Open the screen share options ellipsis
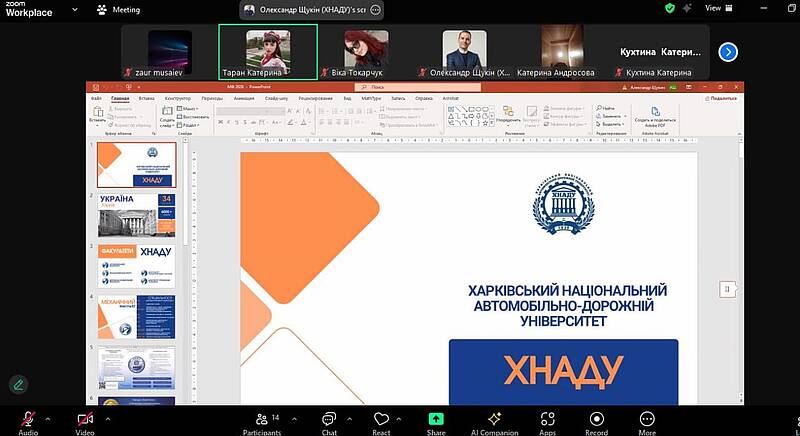Screen dimensions: 800x436 click(x=376, y=9)
